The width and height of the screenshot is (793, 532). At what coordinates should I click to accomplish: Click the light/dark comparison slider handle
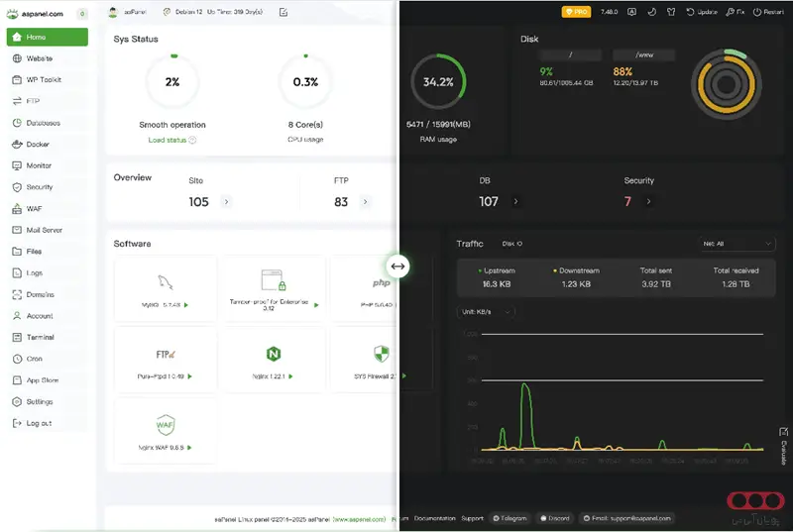[x=398, y=266]
